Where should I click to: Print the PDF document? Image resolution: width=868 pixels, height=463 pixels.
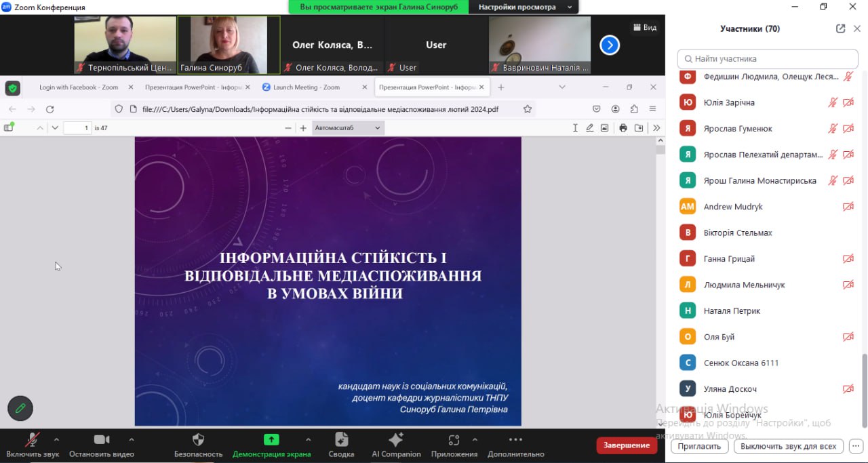point(623,127)
